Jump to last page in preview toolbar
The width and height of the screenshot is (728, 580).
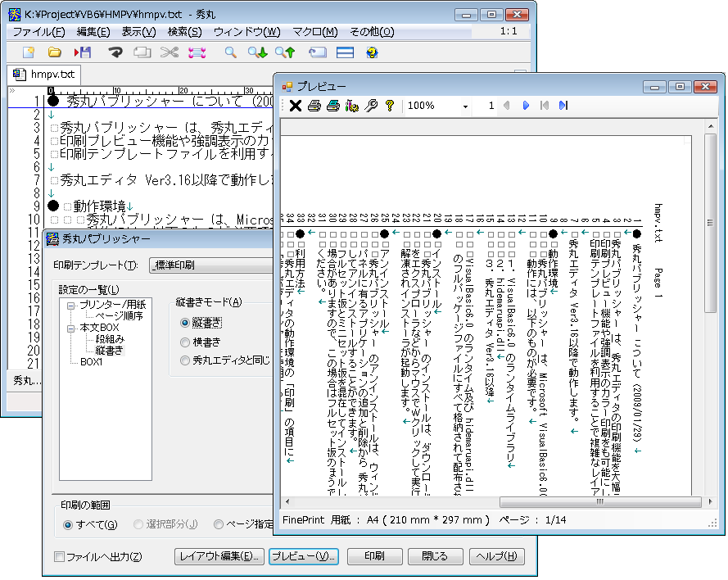(x=563, y=106)
